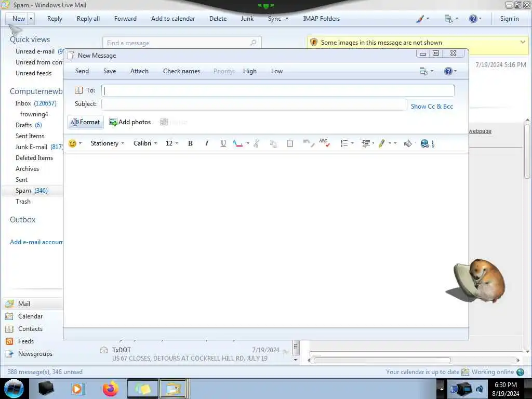The image size is (532, 399).
Task: Click the insert hyperlink globe icon
Action: [425, 143]
